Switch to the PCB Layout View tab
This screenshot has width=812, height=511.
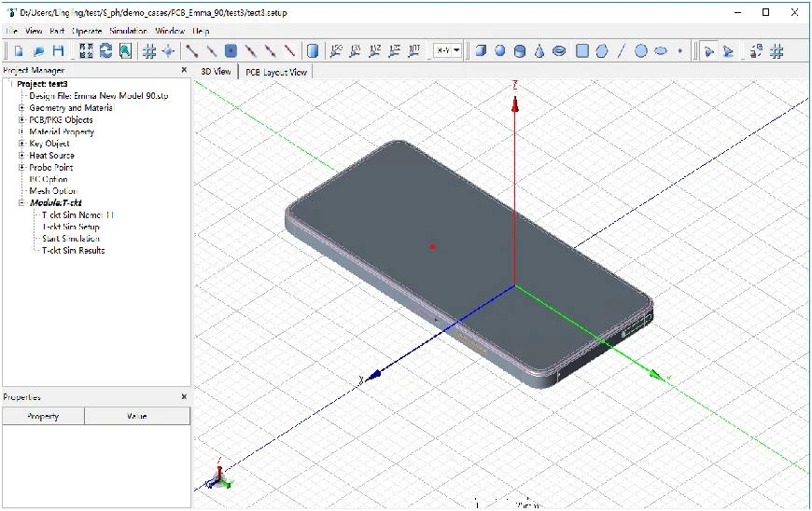(275, 72)
